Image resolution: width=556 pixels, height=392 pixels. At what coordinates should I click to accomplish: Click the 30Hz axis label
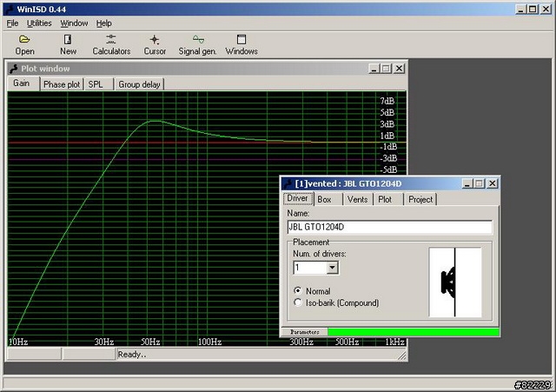(x=104, y=342)
